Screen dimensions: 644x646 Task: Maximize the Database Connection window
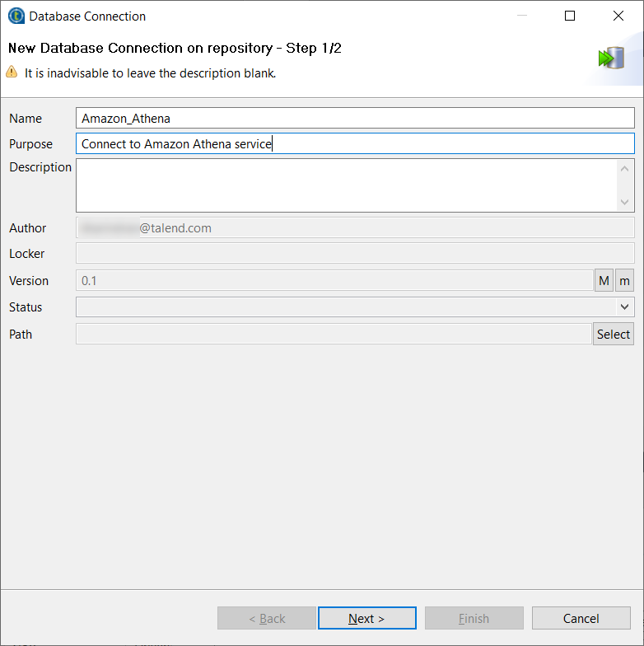pos(570,16)
